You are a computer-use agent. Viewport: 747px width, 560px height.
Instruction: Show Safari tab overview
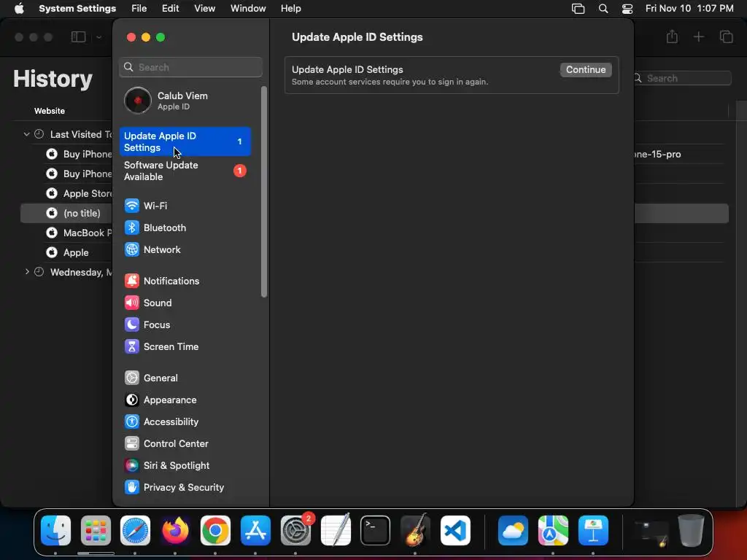pos(726,36)
